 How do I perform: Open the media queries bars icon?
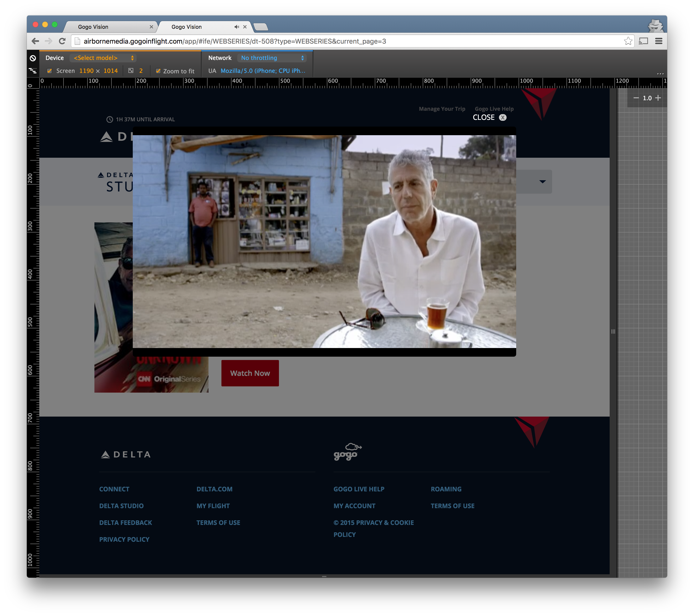pos(33,71)
